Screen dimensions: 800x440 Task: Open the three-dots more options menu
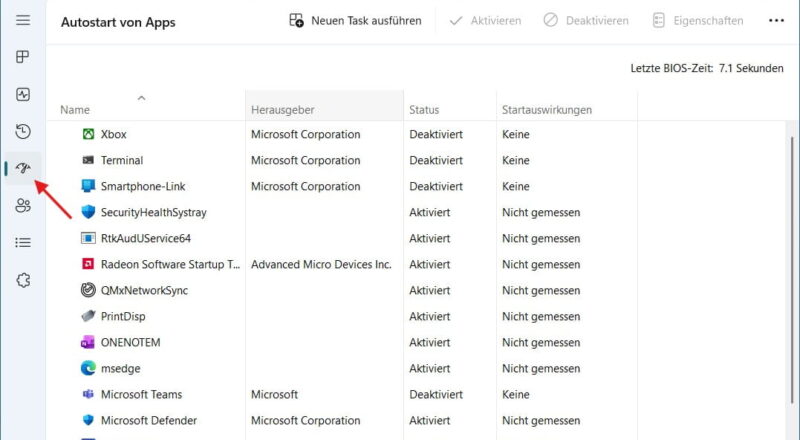[x=776, y=20]
